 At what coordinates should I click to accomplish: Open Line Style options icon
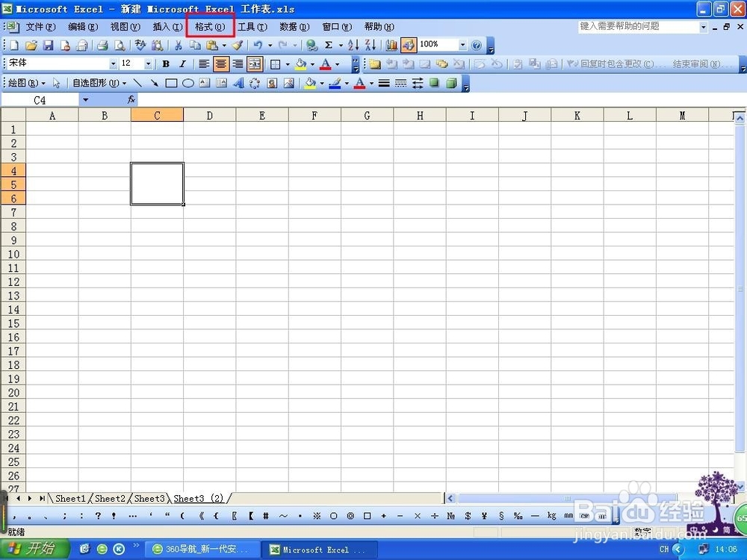pos(384,84)
